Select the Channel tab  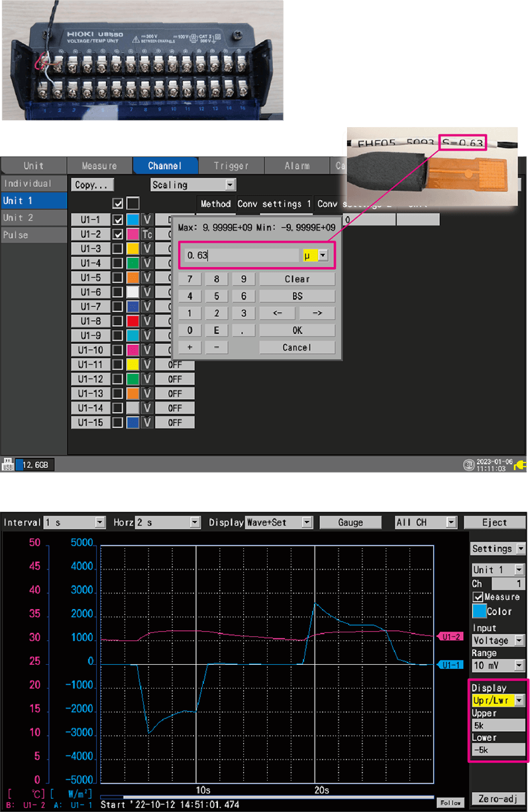tap(165, 166)
